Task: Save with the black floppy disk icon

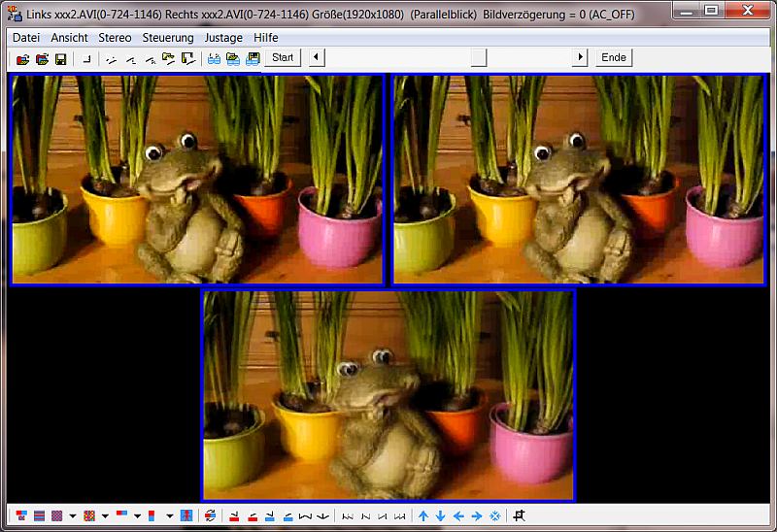Action: [60, 59]
